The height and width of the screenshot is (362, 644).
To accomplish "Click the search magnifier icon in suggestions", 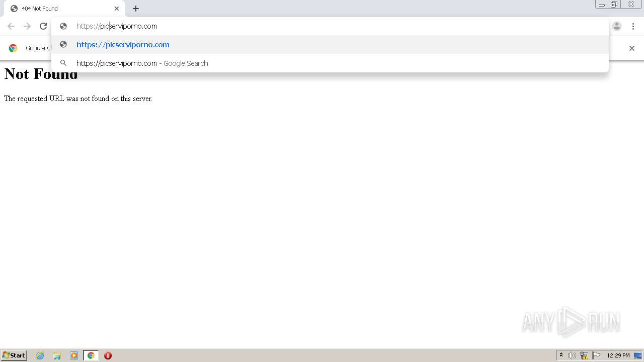I will [63, 63].
